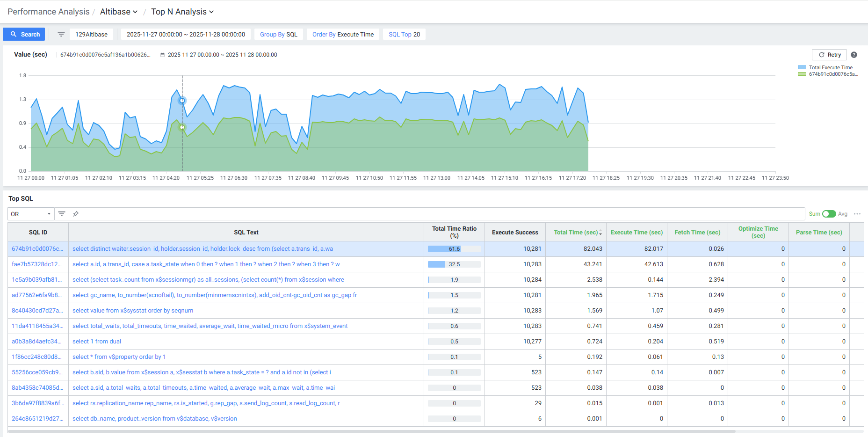
Task: Click the pin icon in Top SQL toolbar
Action: click(x=76, y=214)
